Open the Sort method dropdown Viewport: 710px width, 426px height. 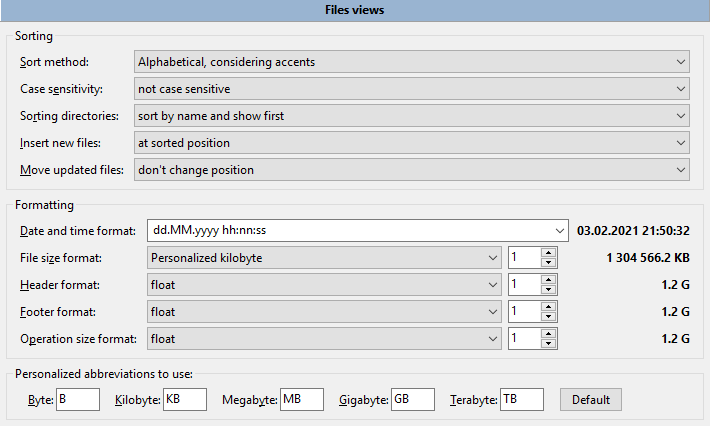(x=411, y=62)
